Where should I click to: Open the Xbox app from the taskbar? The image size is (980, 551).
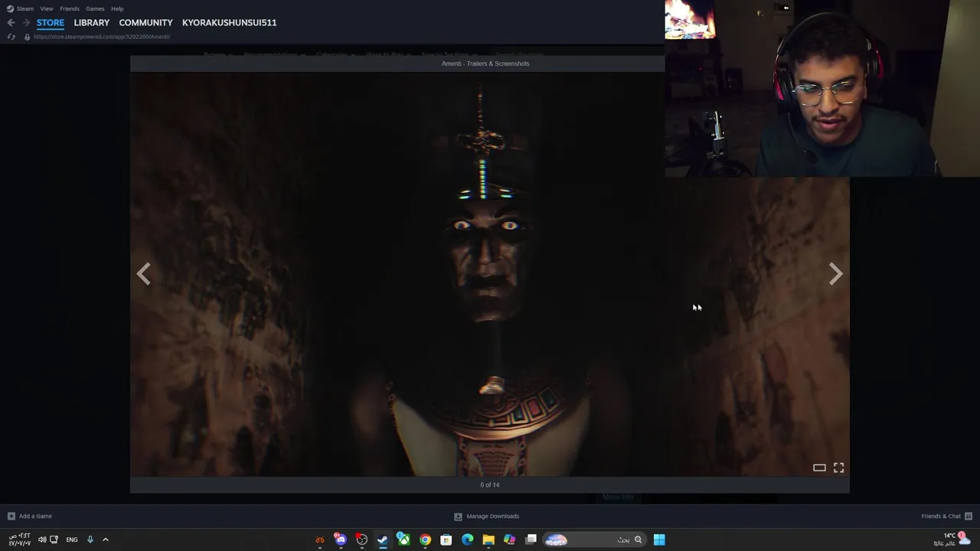tap(403, 540)
